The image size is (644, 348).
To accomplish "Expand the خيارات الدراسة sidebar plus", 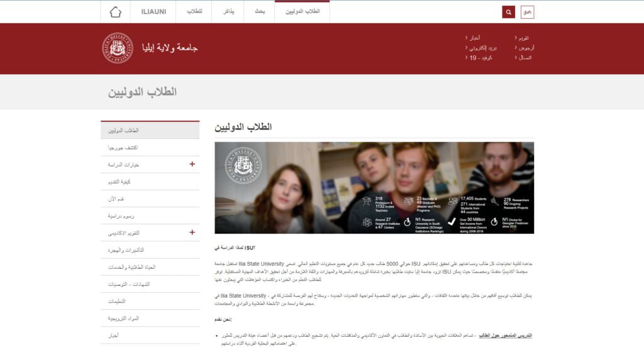I will [x=192, y=165].
